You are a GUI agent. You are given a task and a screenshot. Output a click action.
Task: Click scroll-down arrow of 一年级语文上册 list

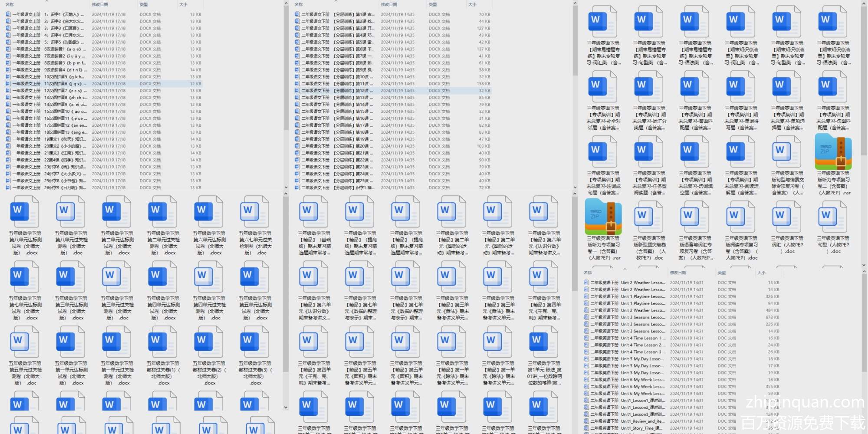click(286, 187)
